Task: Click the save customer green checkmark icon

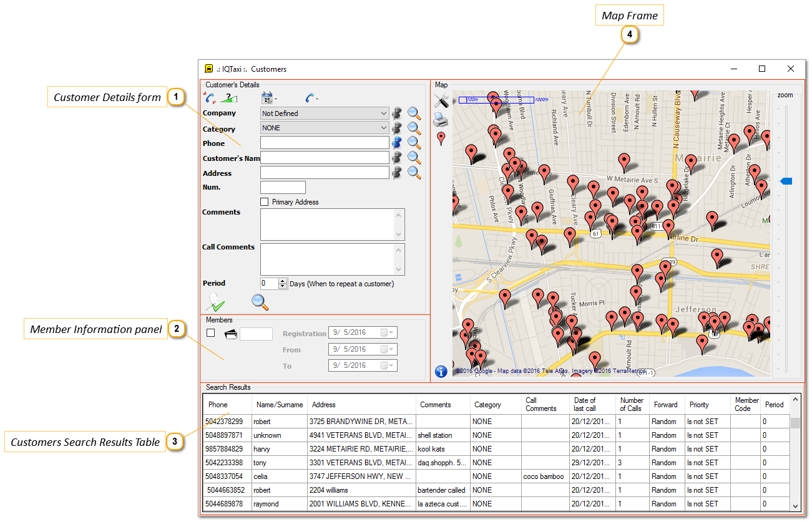Action: [215, 302]
